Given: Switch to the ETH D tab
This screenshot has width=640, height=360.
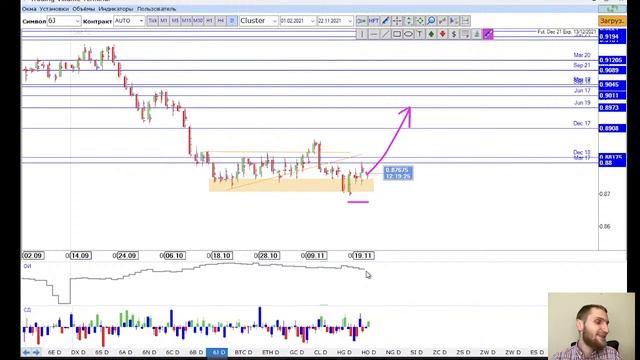Looking at the screenshot, I should pyautogui.click(x=271, y=352).
